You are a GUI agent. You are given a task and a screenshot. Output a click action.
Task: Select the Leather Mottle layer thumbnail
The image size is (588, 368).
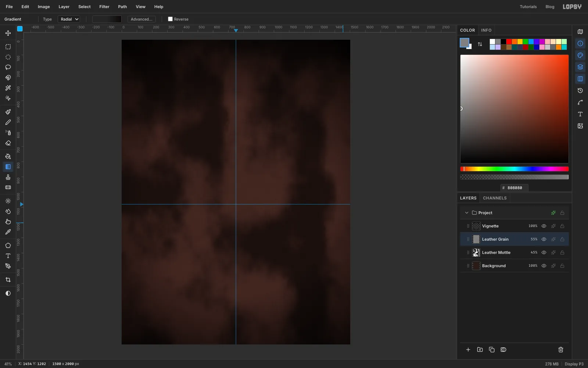tap(476, 252)
